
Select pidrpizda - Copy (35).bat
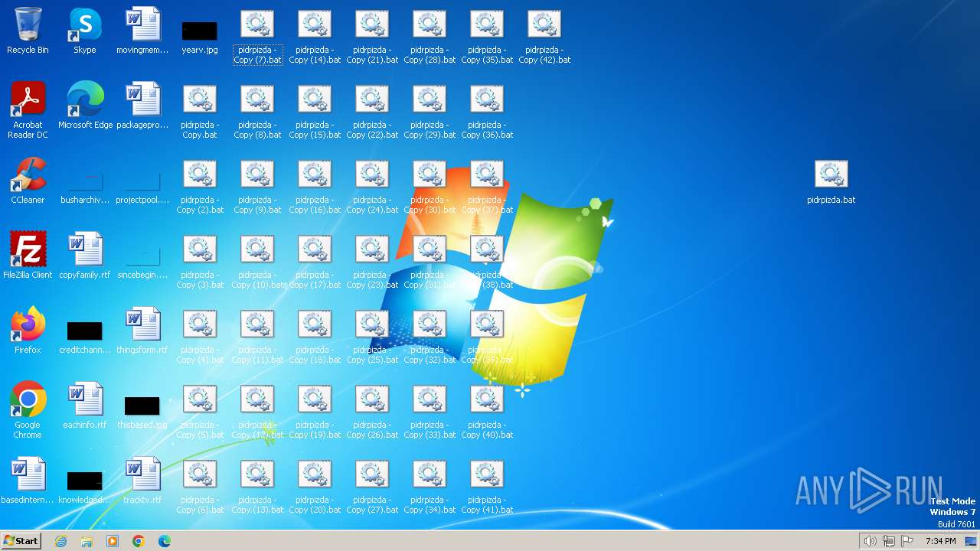tap(487, 35)
